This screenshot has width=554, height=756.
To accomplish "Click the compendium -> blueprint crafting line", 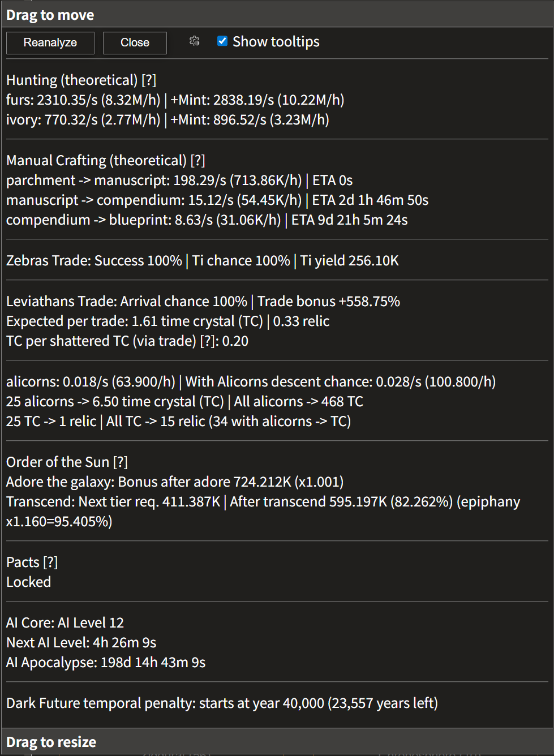I will coord(207,220).
